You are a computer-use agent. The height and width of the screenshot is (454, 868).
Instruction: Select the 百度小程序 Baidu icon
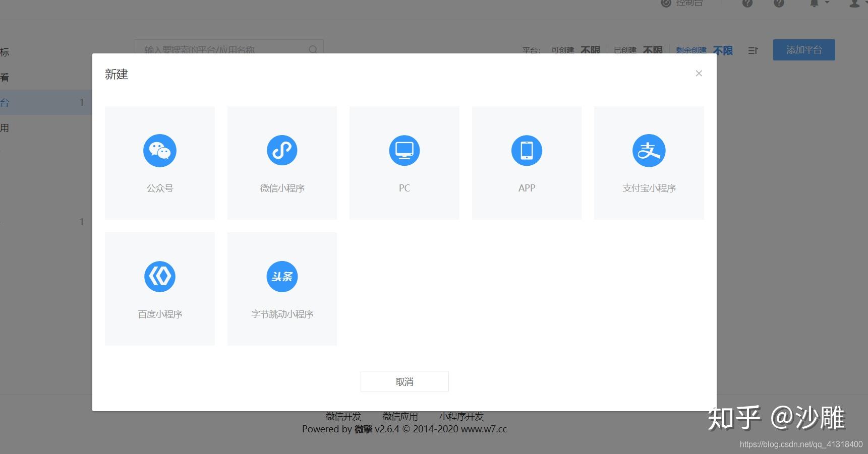[160, 277]
